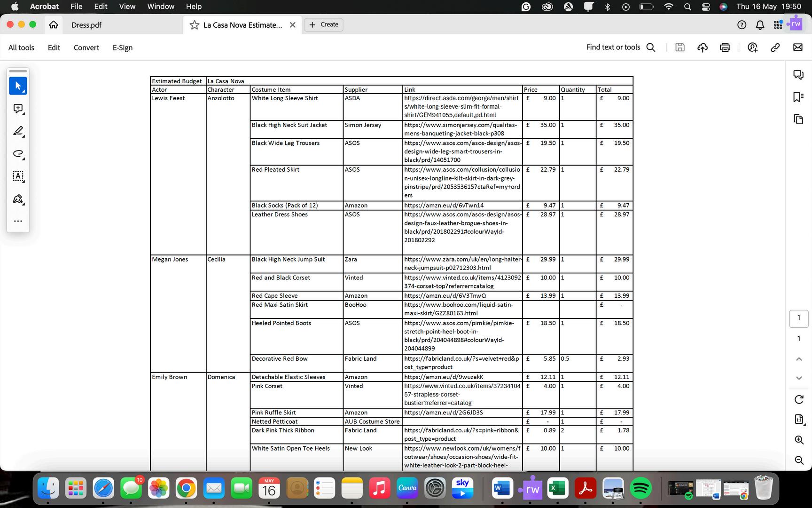Viewport: 812px width, 508px height.
Task: Open the Fill & Sign pen tool
Action: tap(18, 199)
